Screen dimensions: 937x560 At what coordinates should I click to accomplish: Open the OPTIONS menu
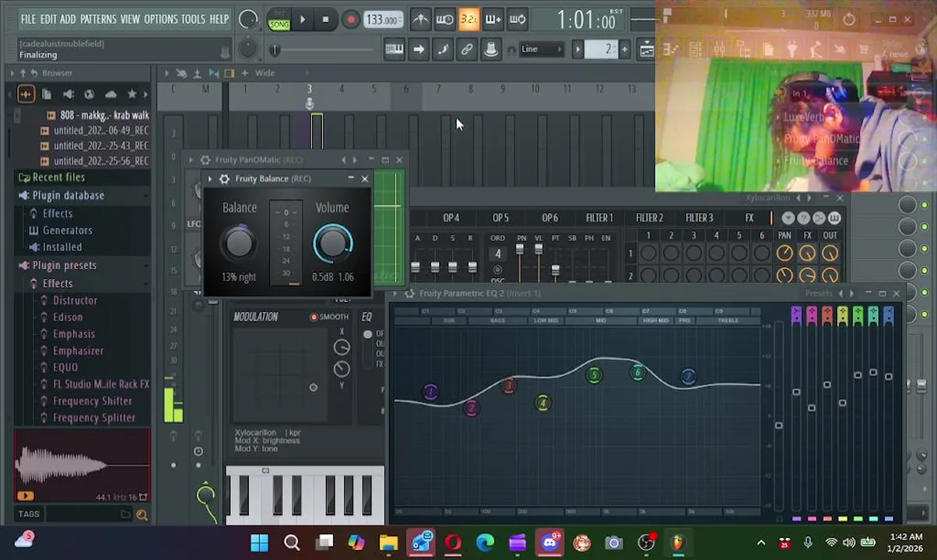(161, 19)
